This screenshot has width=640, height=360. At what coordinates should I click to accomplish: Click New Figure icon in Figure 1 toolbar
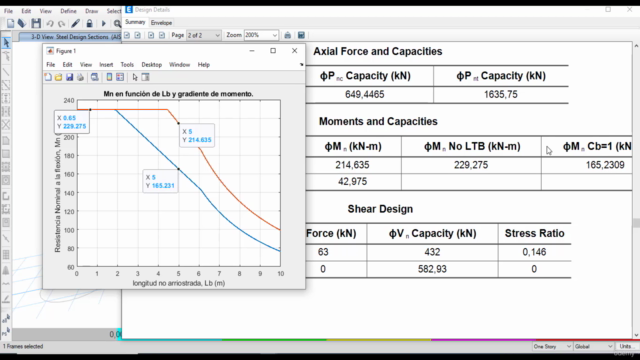(48, 77)
